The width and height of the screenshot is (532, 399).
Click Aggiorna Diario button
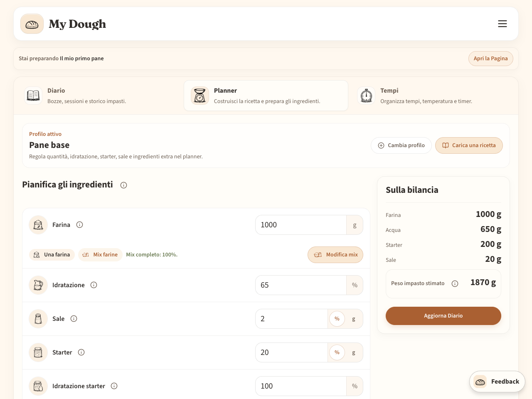pyautogui.click(x=443, y=316)
